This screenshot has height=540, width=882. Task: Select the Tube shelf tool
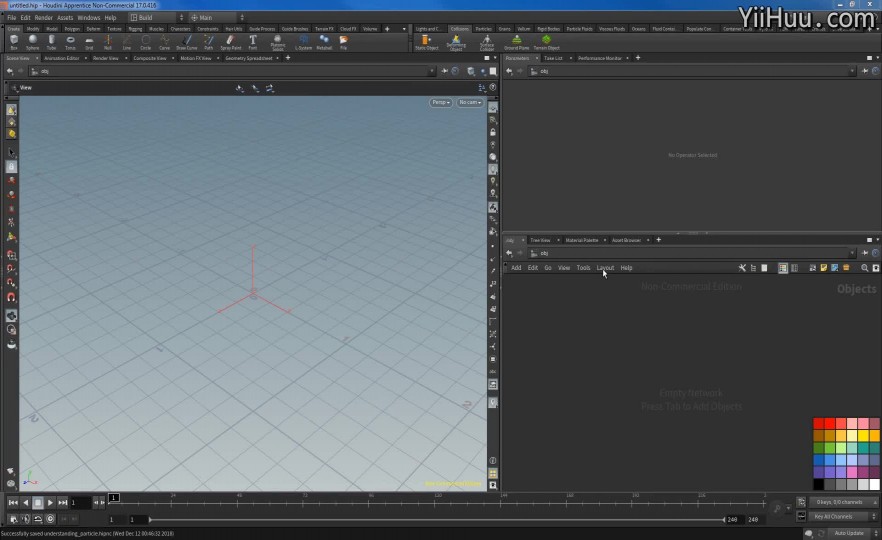point(51,42)
